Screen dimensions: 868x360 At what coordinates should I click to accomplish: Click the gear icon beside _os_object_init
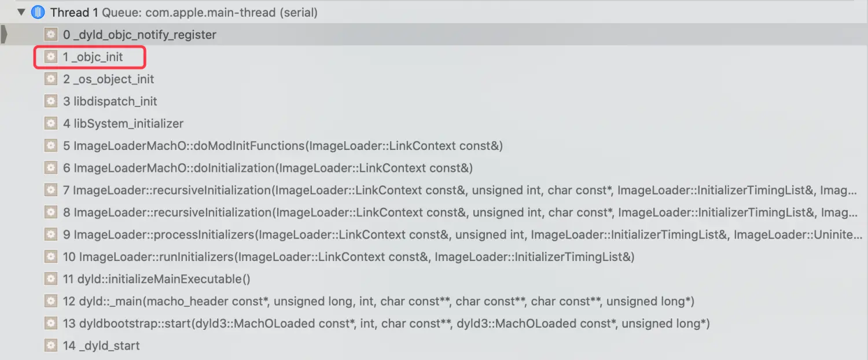tap(51, 79)
